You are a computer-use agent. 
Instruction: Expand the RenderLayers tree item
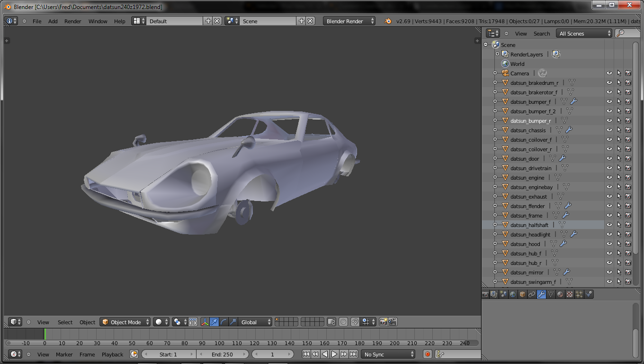pyautogui.click(x=497, y=54)
